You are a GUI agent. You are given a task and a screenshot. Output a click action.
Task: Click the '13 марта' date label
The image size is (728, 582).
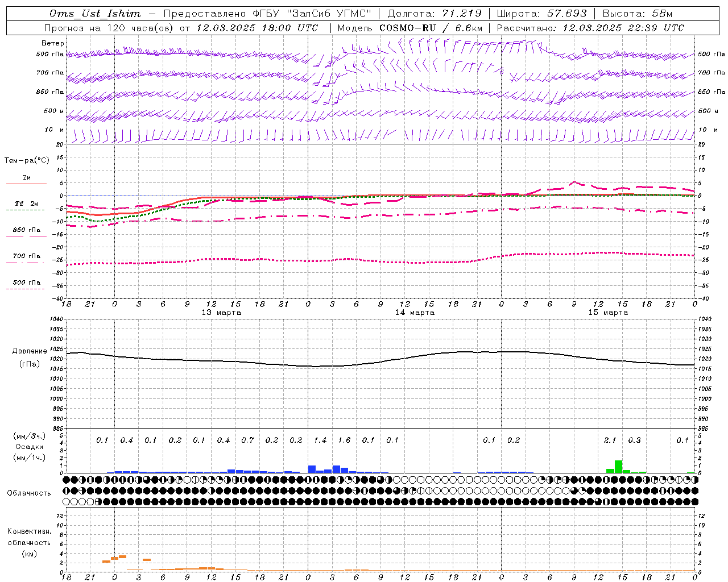pos(221,313)
